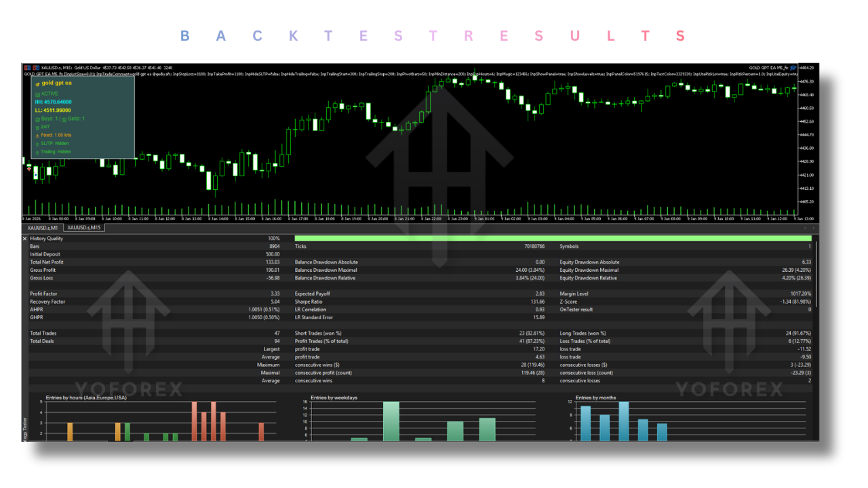Click the icon beside 'SL/TP: Hidden'
Image resolution: width=868 pixels, height=488 pixels.
[x=37, y=144]
